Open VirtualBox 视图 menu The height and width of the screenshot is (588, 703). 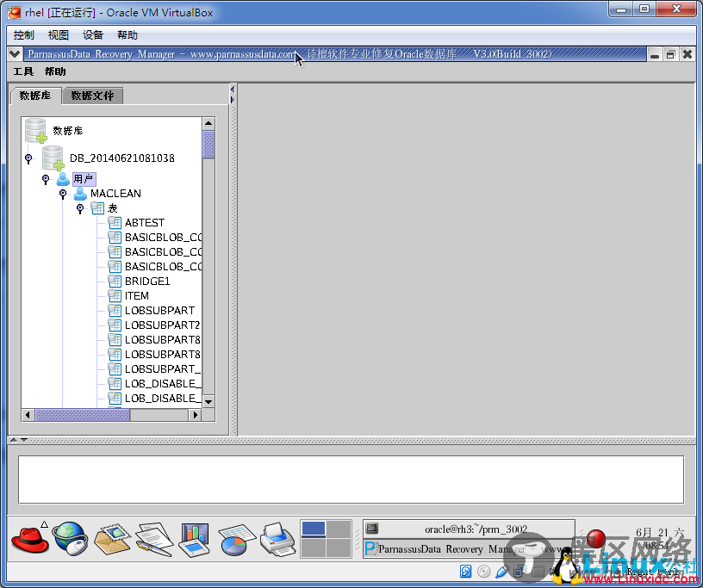click(x=59, y=35)
